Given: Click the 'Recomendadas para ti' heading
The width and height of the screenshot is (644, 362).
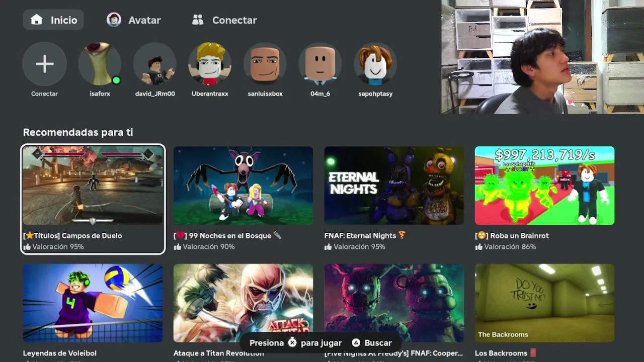Looking at the screenshot, I should tap(78, 132).
